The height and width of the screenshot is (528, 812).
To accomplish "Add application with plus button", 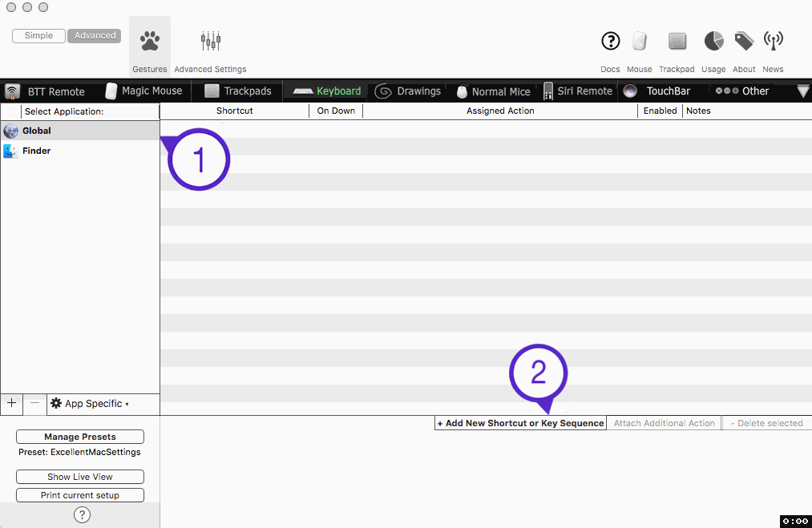I will click(x=11, y=403).
